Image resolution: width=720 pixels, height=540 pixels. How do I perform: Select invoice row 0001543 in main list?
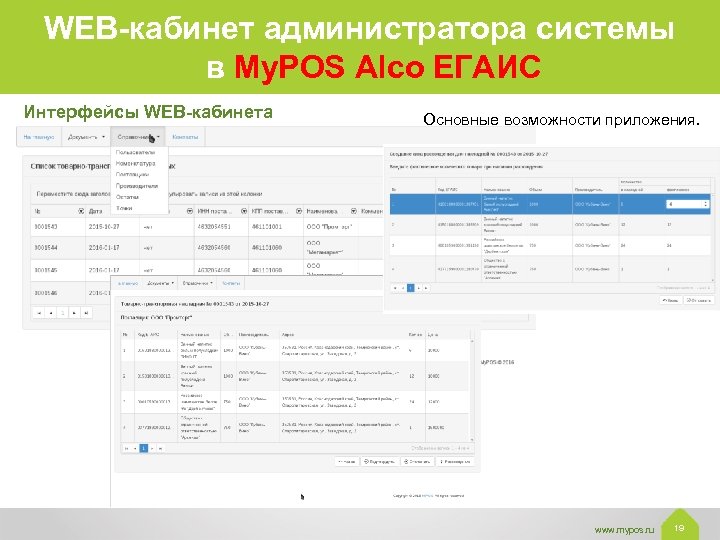point(207,227)
